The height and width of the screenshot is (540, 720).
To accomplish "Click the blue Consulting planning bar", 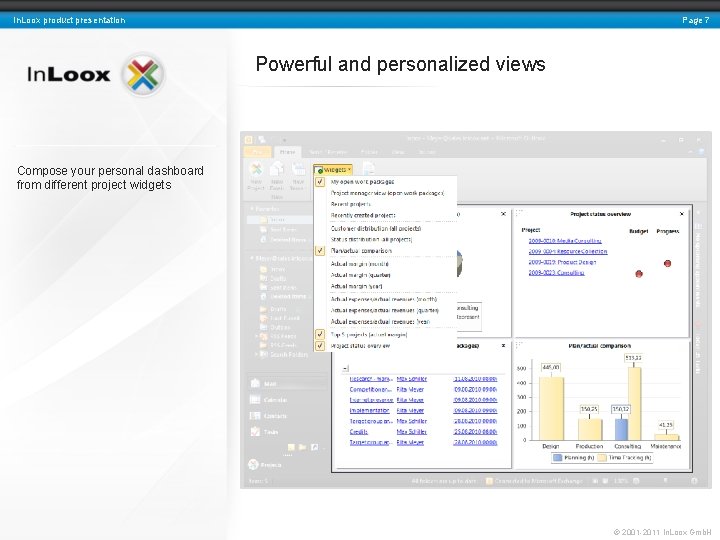I will (x=621, y=428).
